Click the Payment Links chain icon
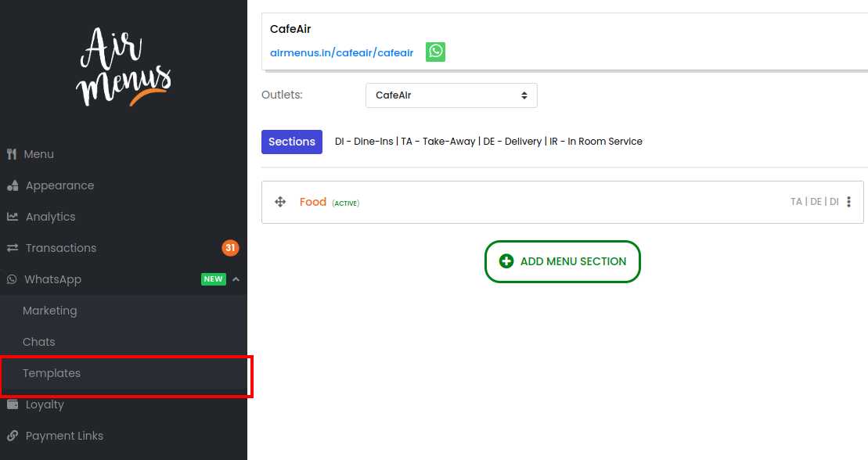This screenshot has height=460, width=868. point(13,436)
